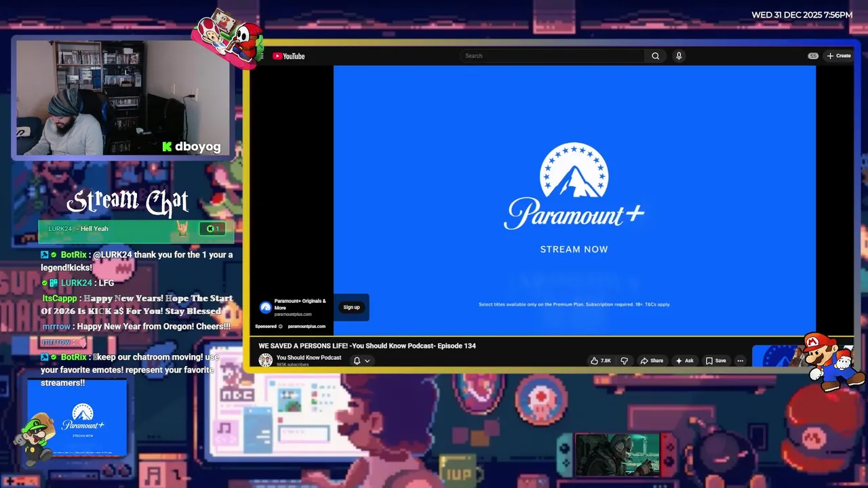The height and width of the screenshot is (488, 868).
Task: Click the STREAM NOW text in the ad
Action: 574,249
